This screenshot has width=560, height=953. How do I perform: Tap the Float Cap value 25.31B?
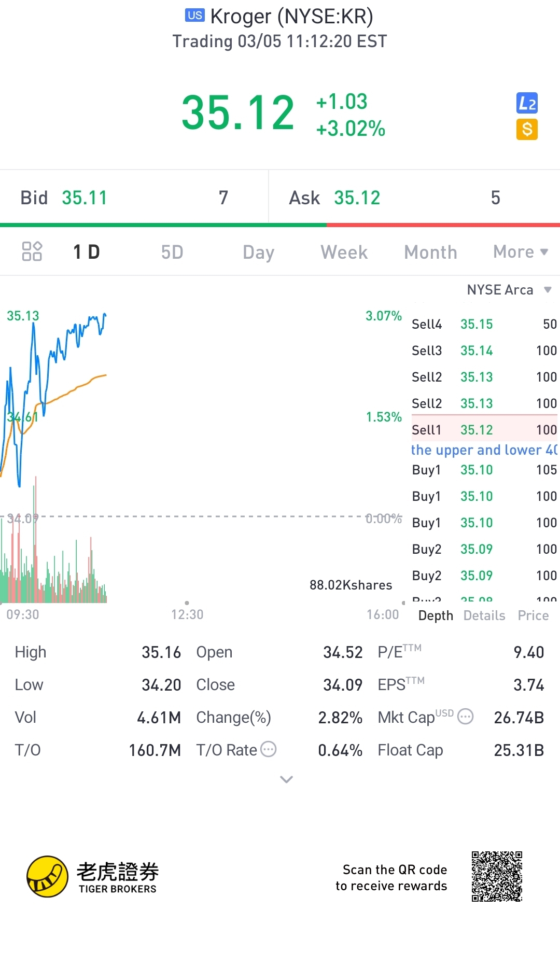519,750
